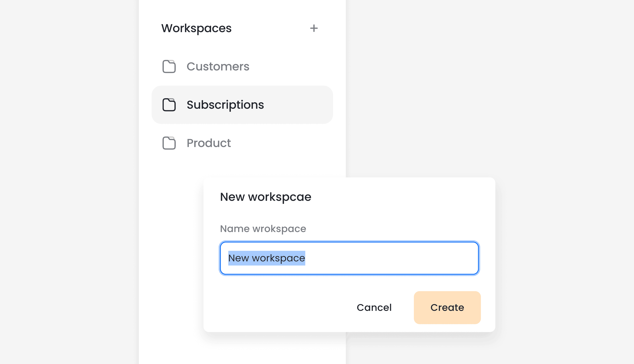
Task: Click the Name wrokspace label
Action: [x=263, y=228]
